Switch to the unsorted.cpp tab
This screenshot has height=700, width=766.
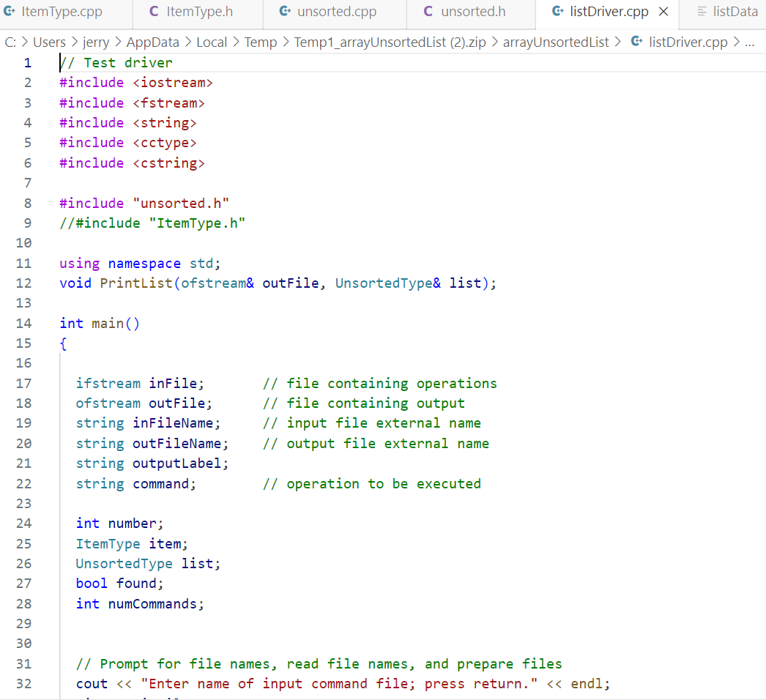336,12
